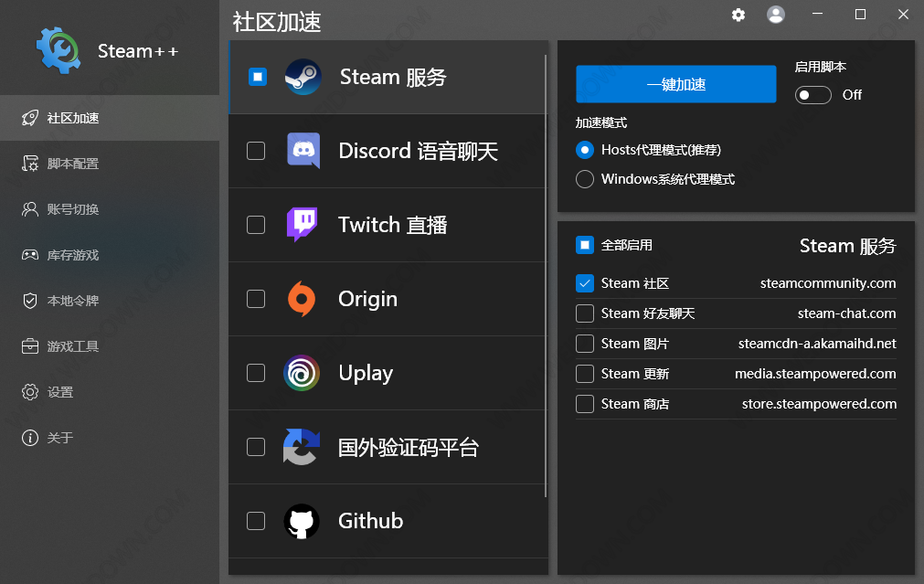Click the Origin logo icon
The height and width of the screenshot is (584, 924).
(303, 299)
